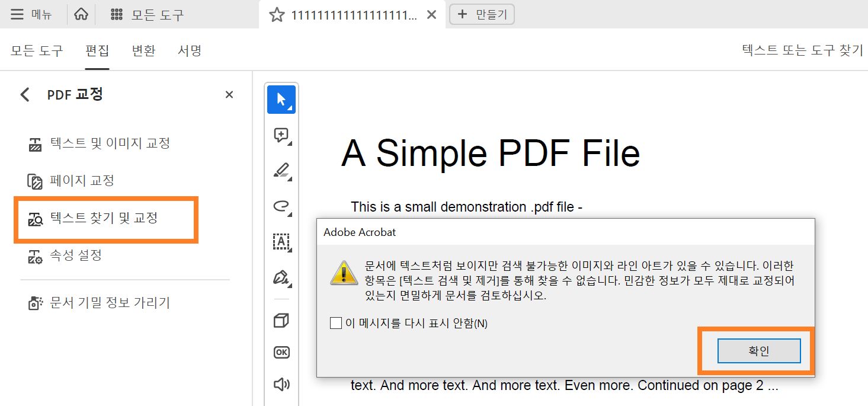
Task: Open the 3D object tool
Action: click(281, 320)
